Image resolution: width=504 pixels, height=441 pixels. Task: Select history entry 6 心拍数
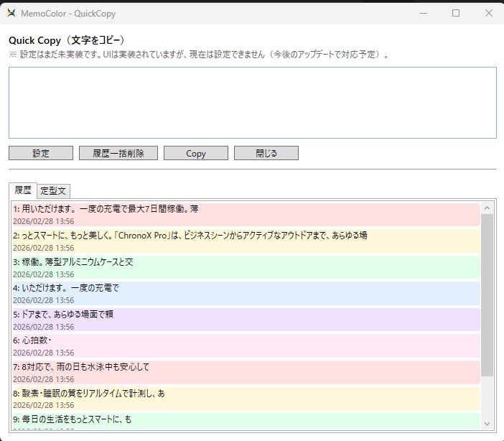[246, 346]
